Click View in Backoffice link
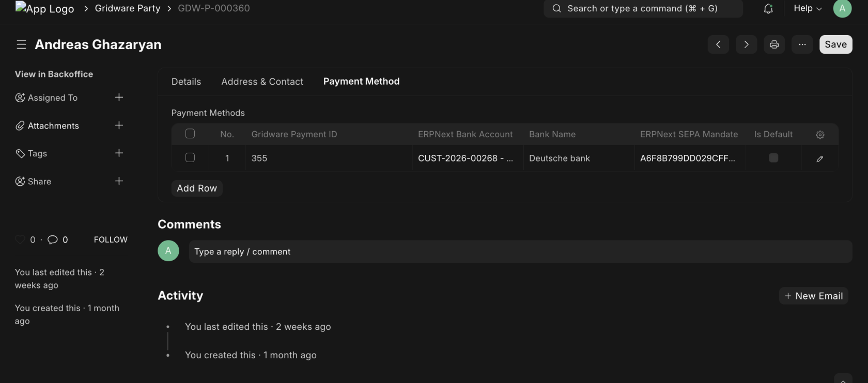This screenshot has width=868, height=383. [54, 74]
